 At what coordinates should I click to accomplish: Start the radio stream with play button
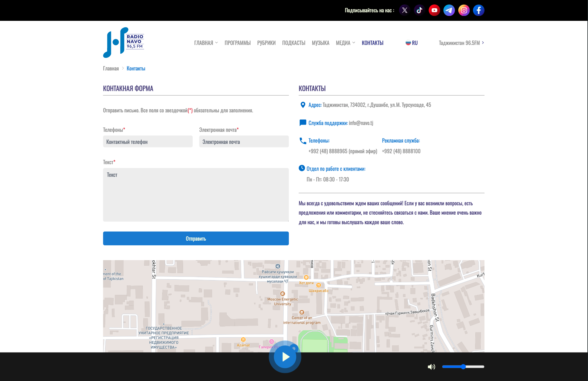pyautogui.click(x=285, y=357)
